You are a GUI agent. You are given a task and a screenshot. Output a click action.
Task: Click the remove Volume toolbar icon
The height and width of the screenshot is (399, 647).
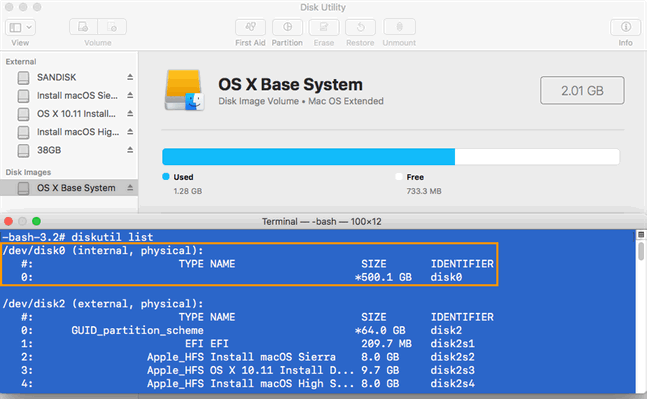(x=112, y=27)
